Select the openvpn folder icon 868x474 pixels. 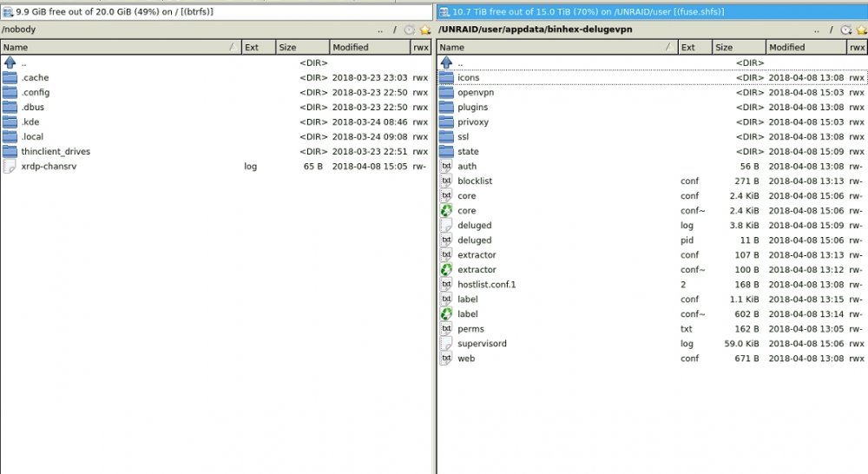pos(447,93)
